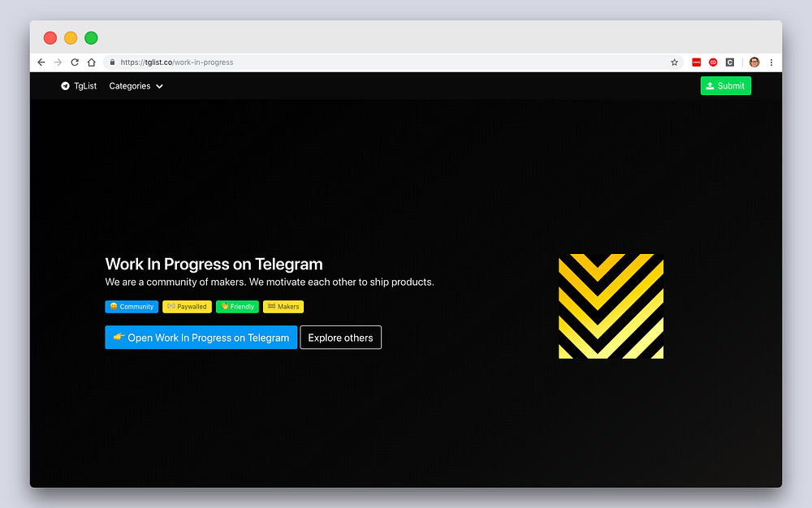Focus the address bar URL field
Viewport: 812px width, 508px height.
tap(394, 62)
